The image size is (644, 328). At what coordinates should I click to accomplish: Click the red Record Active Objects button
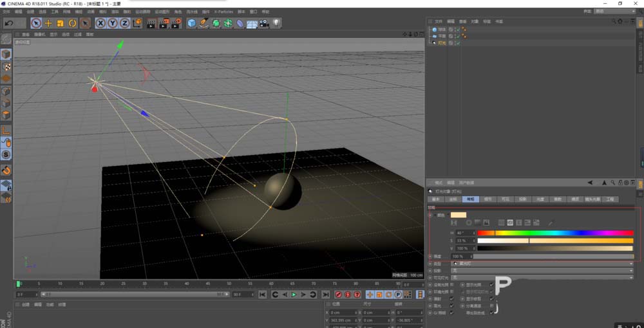pyautogui.click(x=337, y=295)
